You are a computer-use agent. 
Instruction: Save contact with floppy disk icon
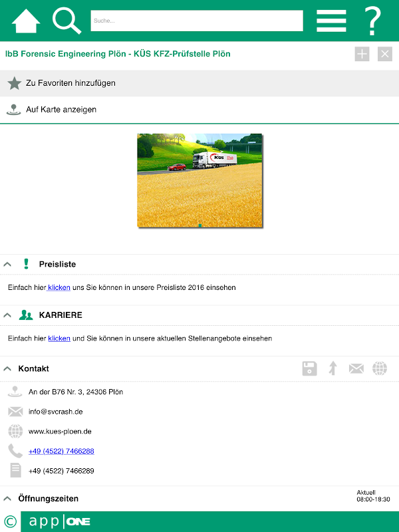[309, 368]
